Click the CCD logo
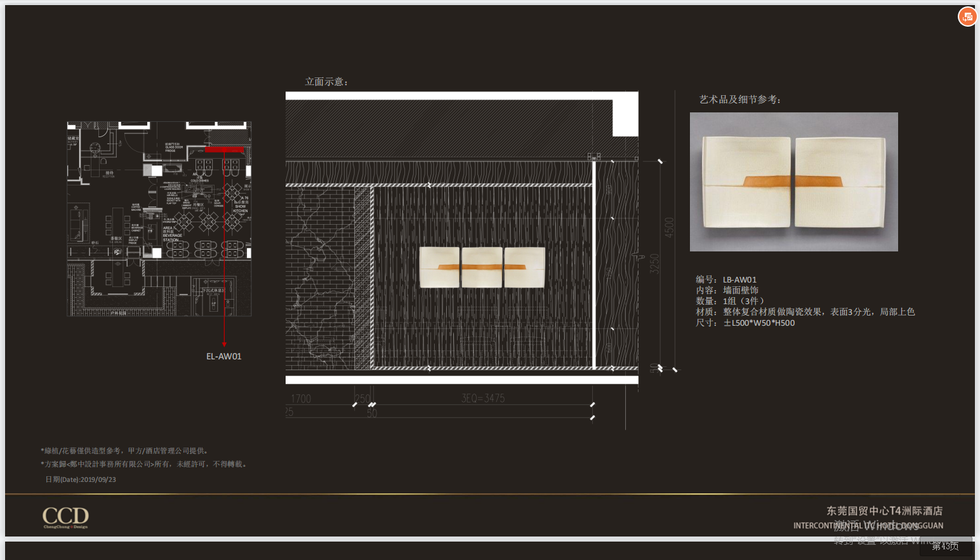The image size is (980, 560). click(65, 517)
